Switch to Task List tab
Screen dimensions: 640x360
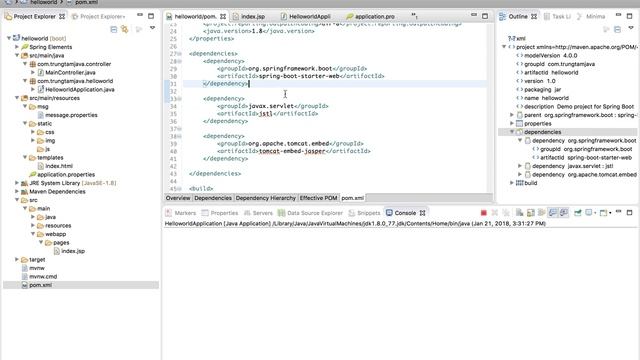point(557,16)
